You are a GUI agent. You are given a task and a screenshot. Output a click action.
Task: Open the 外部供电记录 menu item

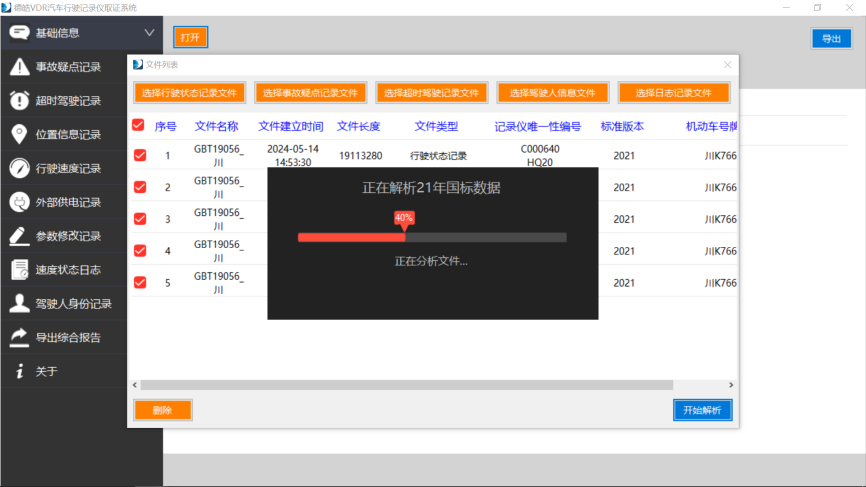coord(64,202)
